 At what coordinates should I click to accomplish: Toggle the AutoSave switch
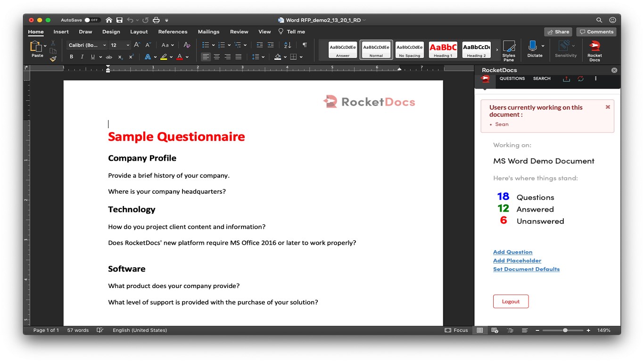pos(92,20)
